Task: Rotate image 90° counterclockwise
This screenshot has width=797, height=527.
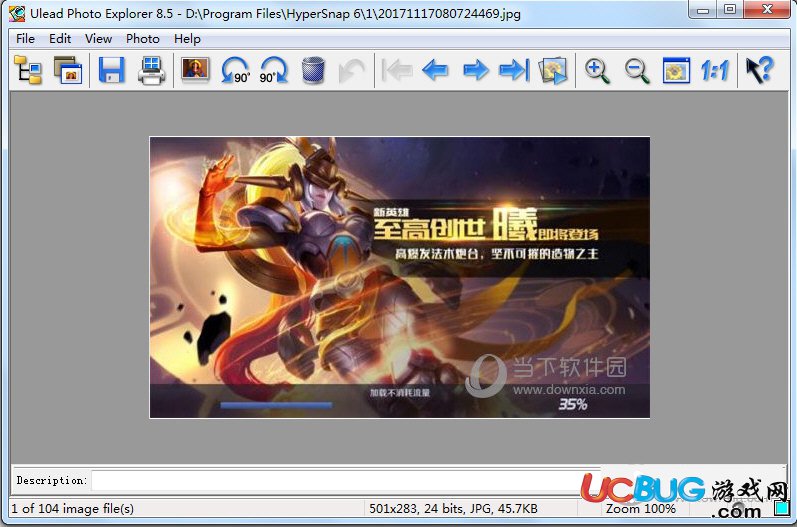Action: pyautogui.click(x=235, y=70)
